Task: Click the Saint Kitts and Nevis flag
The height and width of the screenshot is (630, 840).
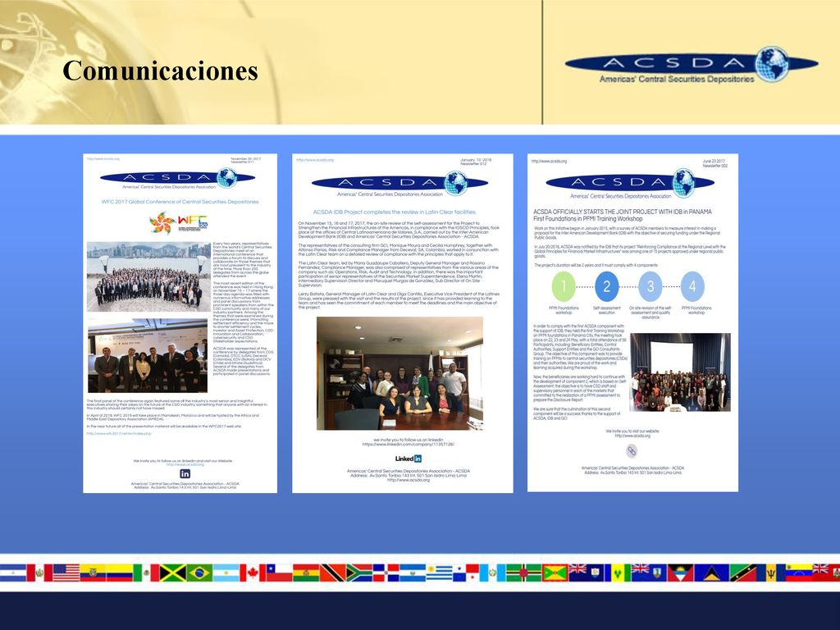Action: [x=743, y=573]
